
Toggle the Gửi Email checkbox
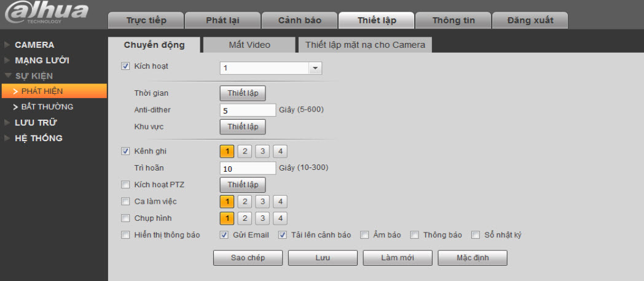click(x=224, y=235)
